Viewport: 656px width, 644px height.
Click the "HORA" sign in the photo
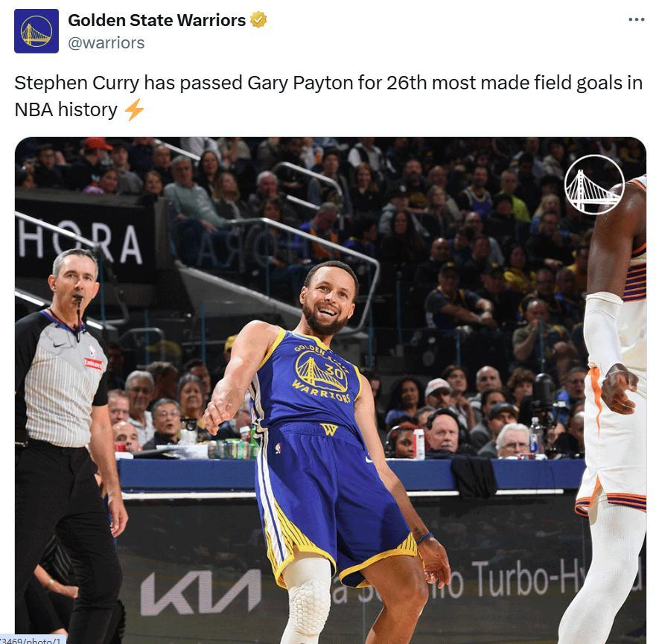click(80, 243)
